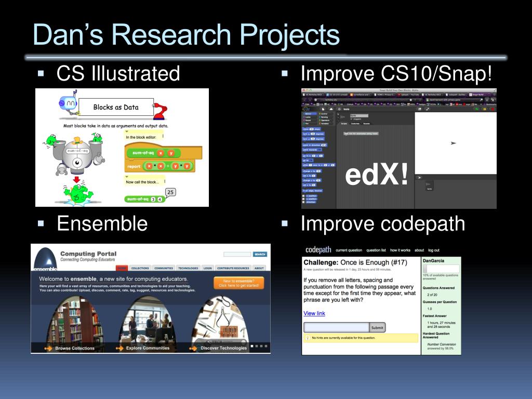Click the red stop button in Snap!
This screenshot has width=532, height=399.
493,109
